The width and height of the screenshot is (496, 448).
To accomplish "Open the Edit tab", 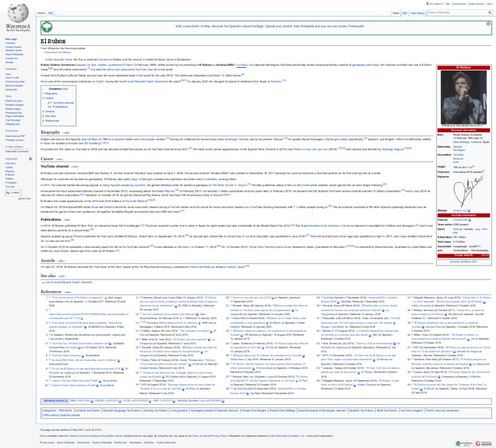I will (405, 12).
